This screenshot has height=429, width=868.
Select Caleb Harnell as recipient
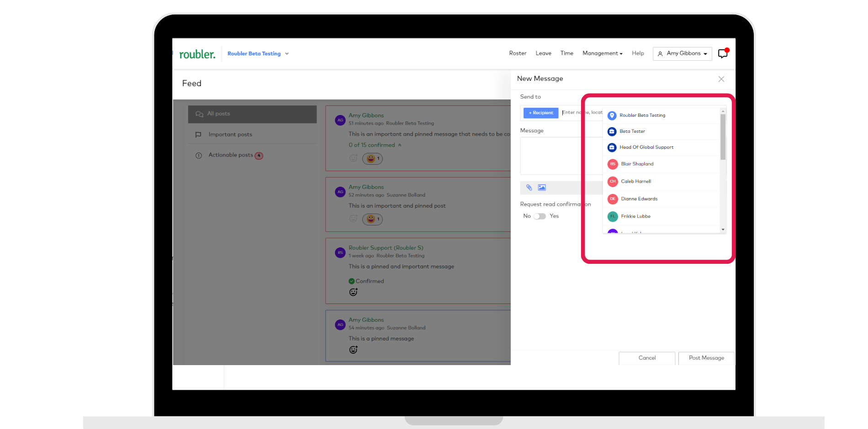click(x=662, y=181)
